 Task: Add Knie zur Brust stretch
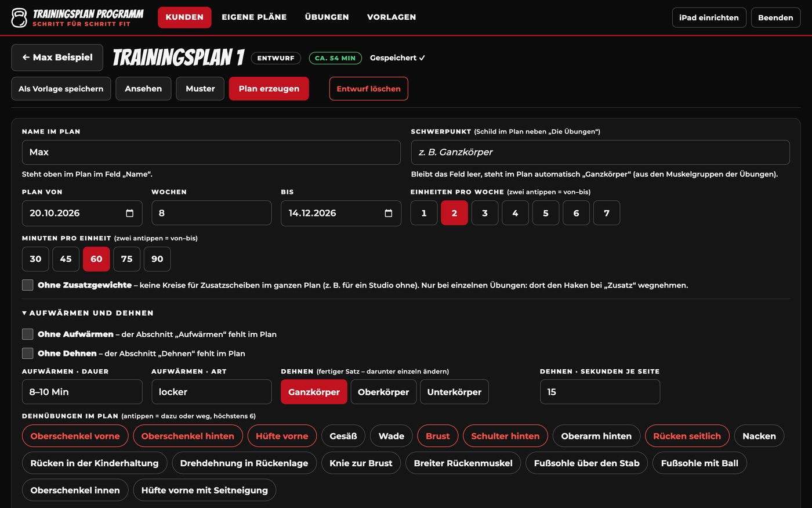point(361,463)
